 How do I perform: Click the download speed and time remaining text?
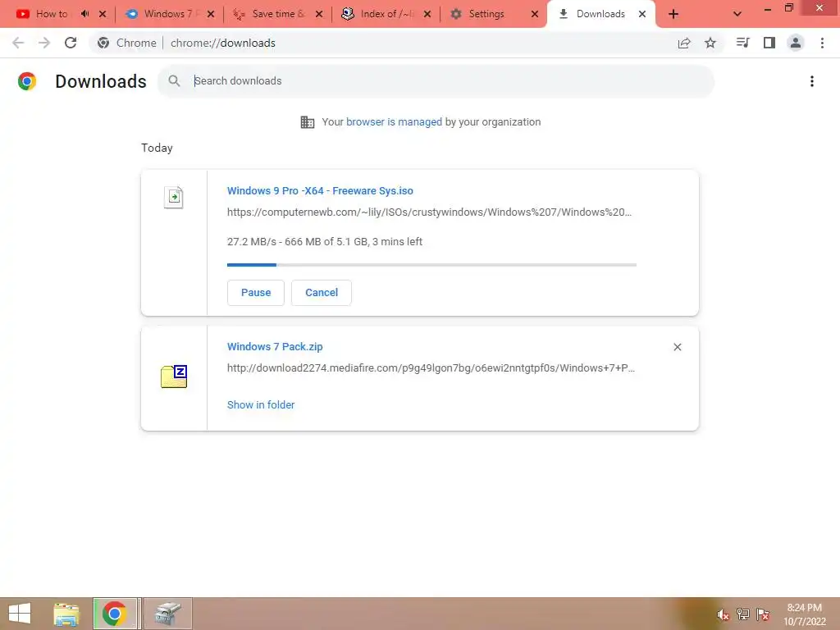click(x=325, y=242)
